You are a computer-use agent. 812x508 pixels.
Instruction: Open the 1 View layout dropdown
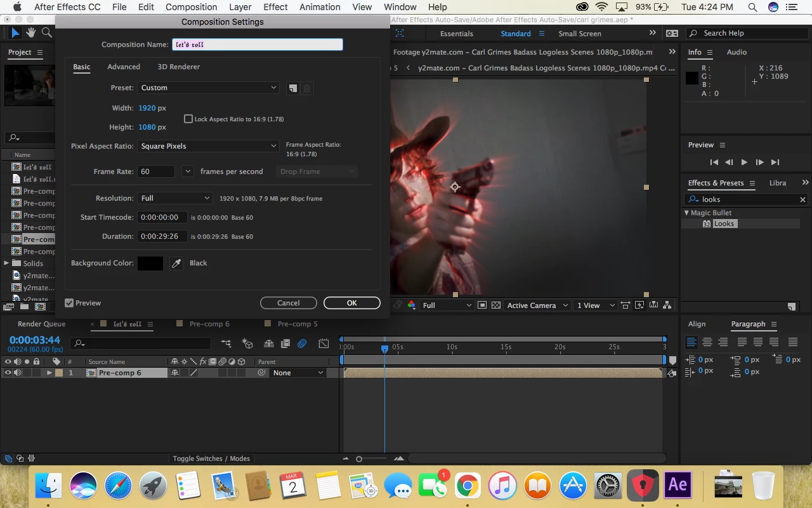coord(595,305)
